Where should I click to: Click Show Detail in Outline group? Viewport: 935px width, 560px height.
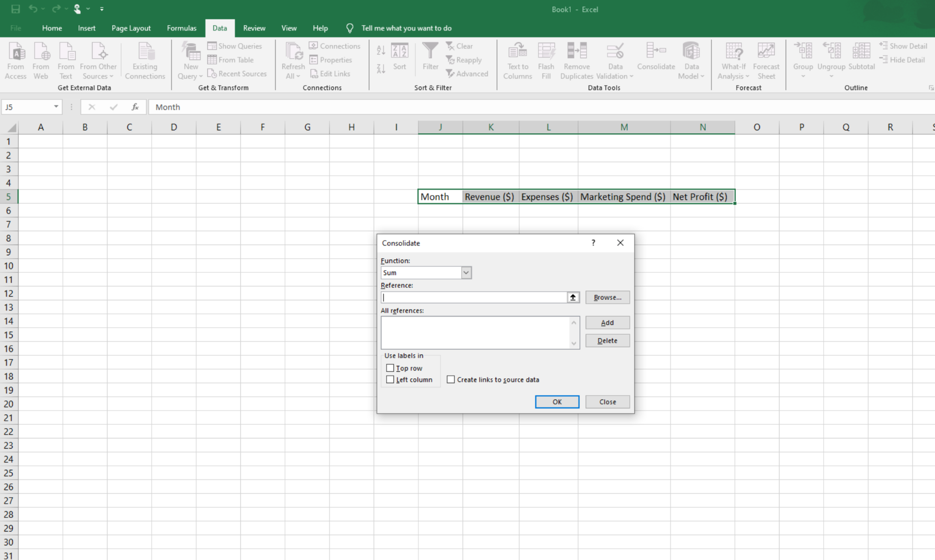click(903, 46)
